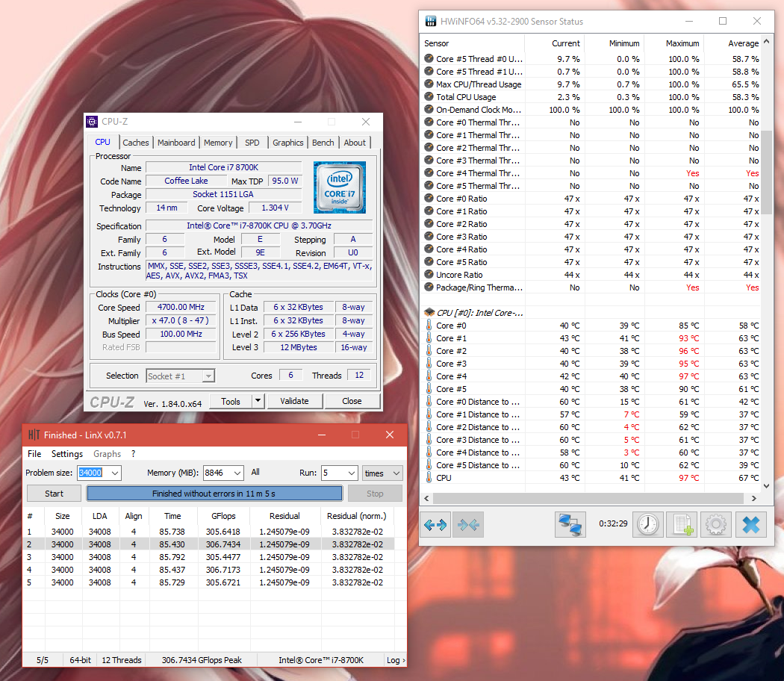Image resolution: width=784 pixels, height=681 pixels.
Task: Click the scroll right arrow in HWiNFO
Action: (754, 499)
